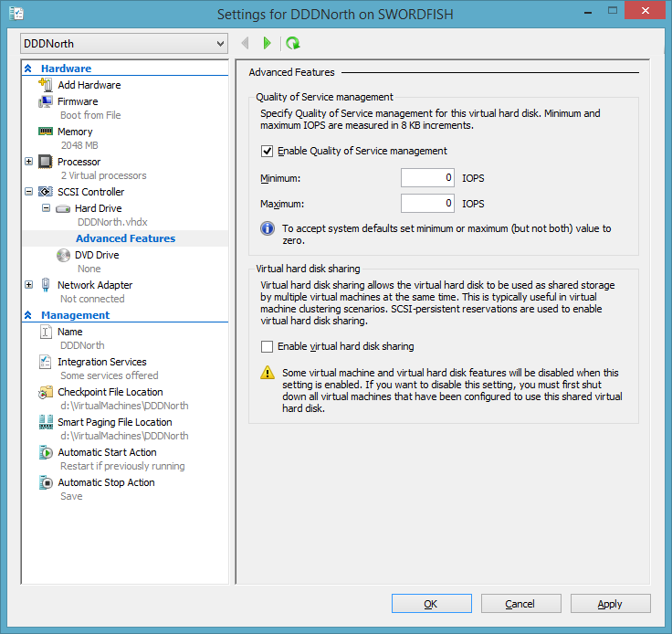The width and height of the screenshot is (672, 634).
Task: Click the Apply button
Action: coord(610,604)
